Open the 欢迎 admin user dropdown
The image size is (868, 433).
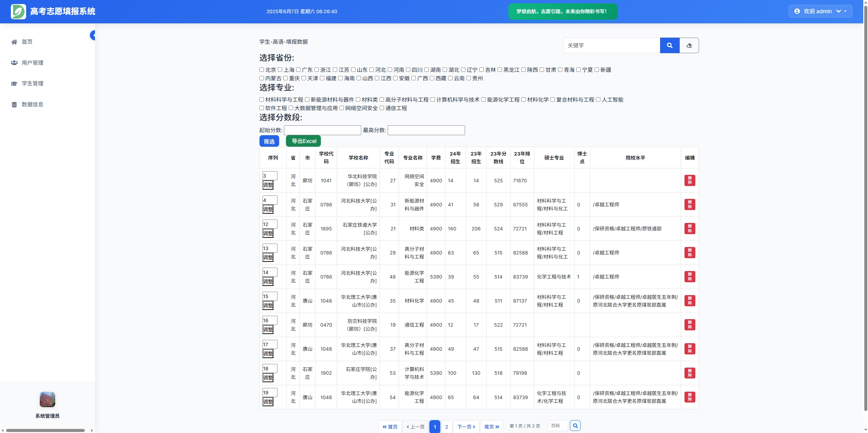click(820, 12)
